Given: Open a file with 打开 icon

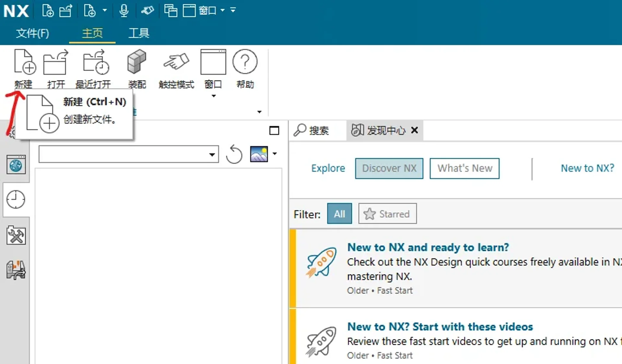Looking at the screenshot, I should (x=56, y=62).
